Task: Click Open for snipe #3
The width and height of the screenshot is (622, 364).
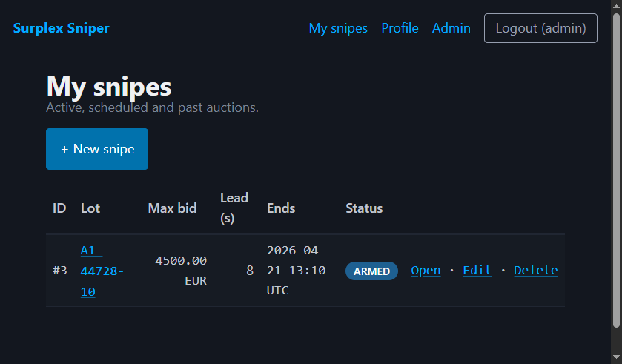Action: point(426,271)
